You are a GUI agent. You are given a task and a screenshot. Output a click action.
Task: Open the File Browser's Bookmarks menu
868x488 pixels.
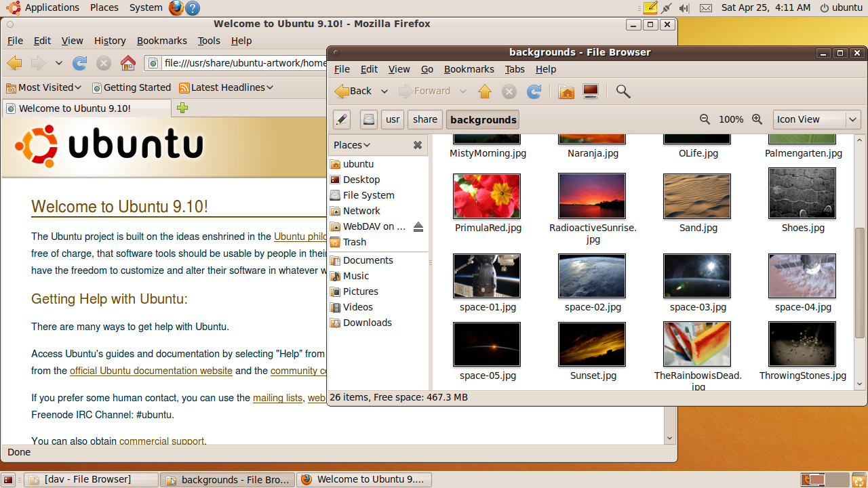tap(469, 69)
